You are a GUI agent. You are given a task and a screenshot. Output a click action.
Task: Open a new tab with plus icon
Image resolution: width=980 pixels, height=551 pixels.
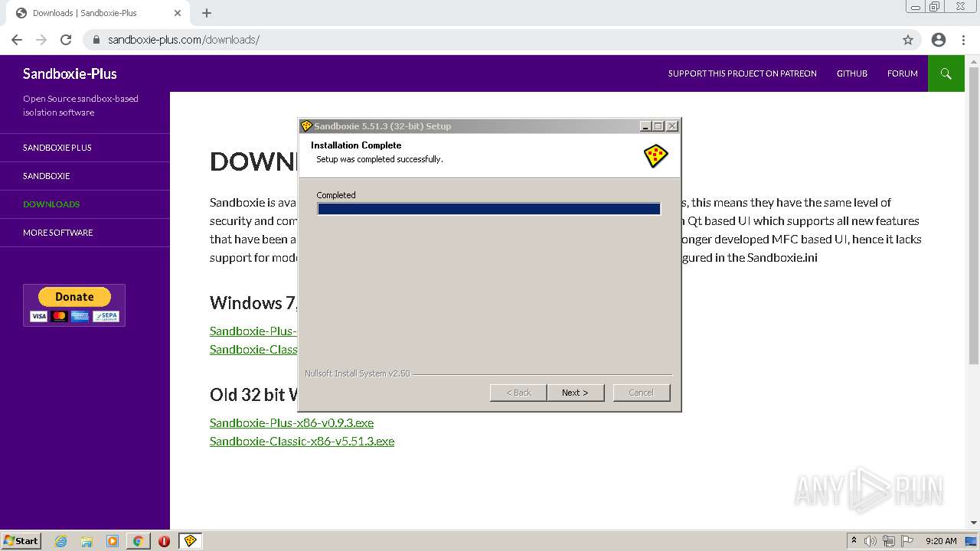click(x=207, y=13)
